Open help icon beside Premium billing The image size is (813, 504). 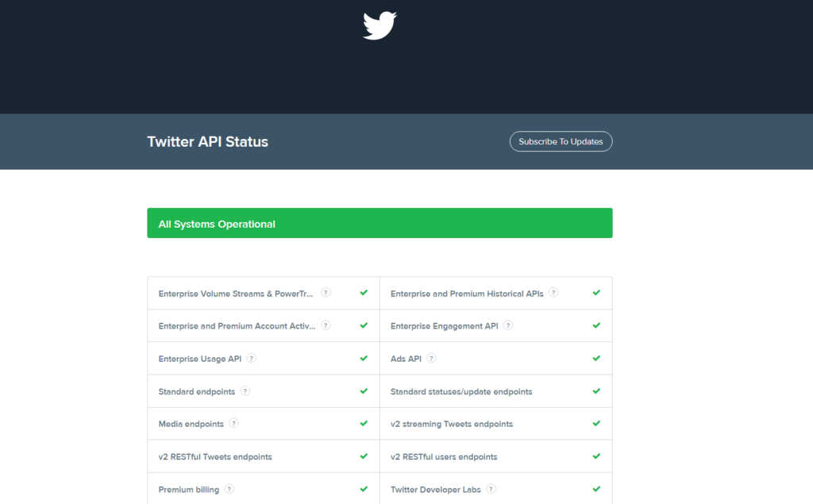(x=229, y=489)
